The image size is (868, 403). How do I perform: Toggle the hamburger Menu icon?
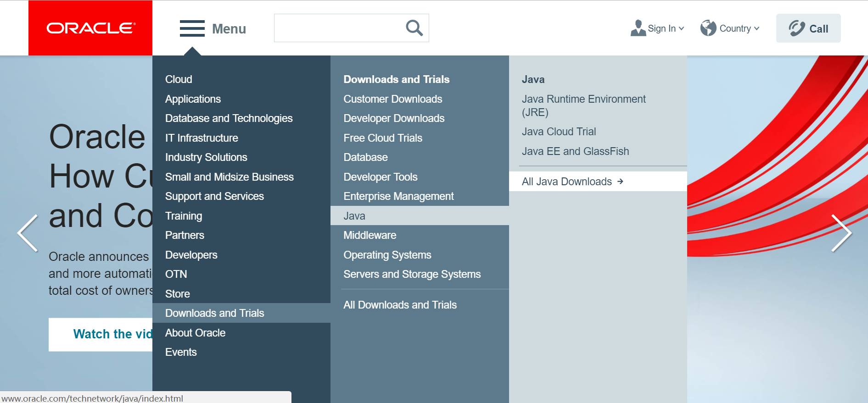tap(192, 28)
